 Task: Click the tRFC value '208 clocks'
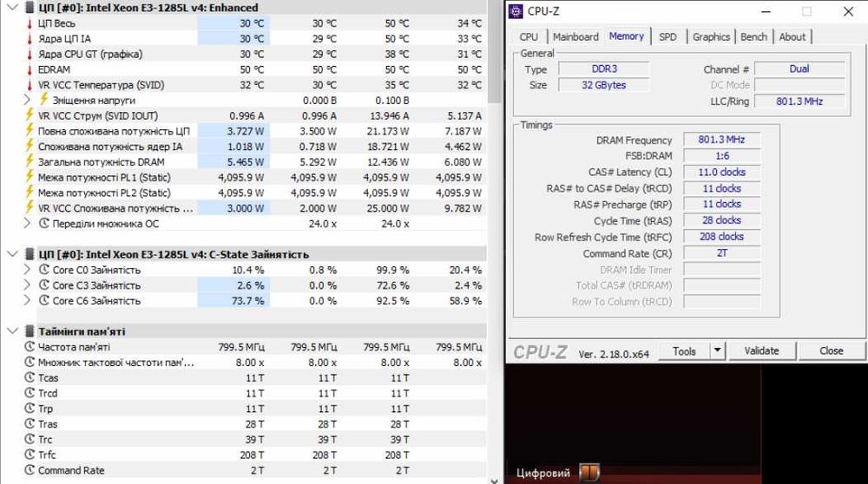click(x=721, y=237)
